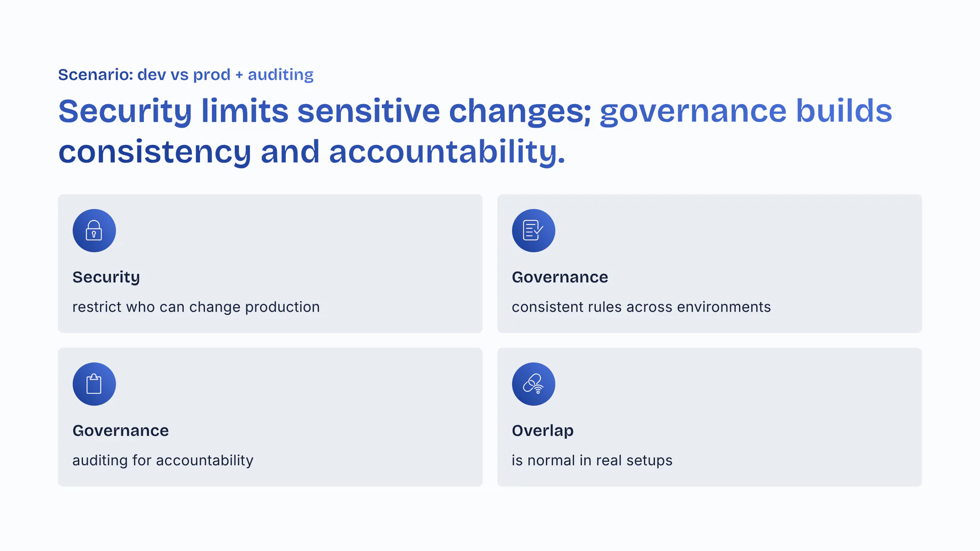
Task: Click the text 'is normal in real setups'
Action: tap(592, 461)
